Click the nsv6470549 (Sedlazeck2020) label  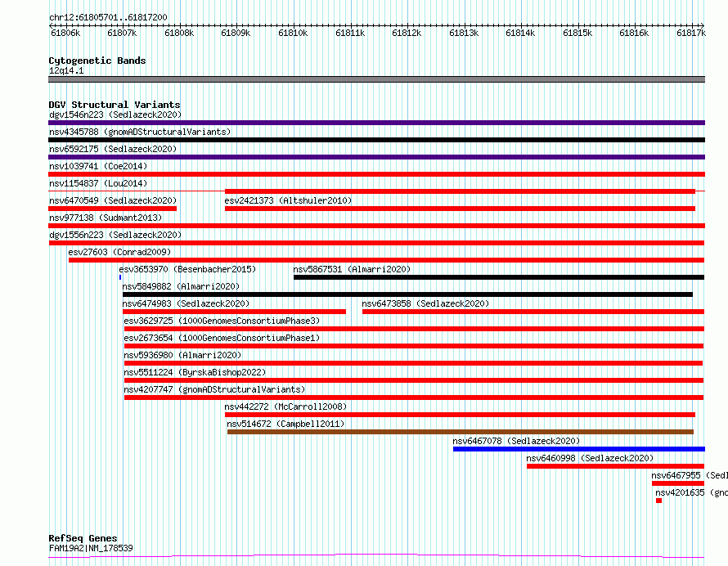point(113,200)
